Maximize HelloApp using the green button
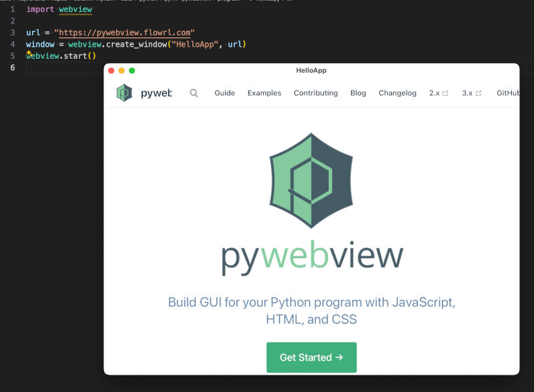This screenshot has width=534, height=392. pos(132,71)
